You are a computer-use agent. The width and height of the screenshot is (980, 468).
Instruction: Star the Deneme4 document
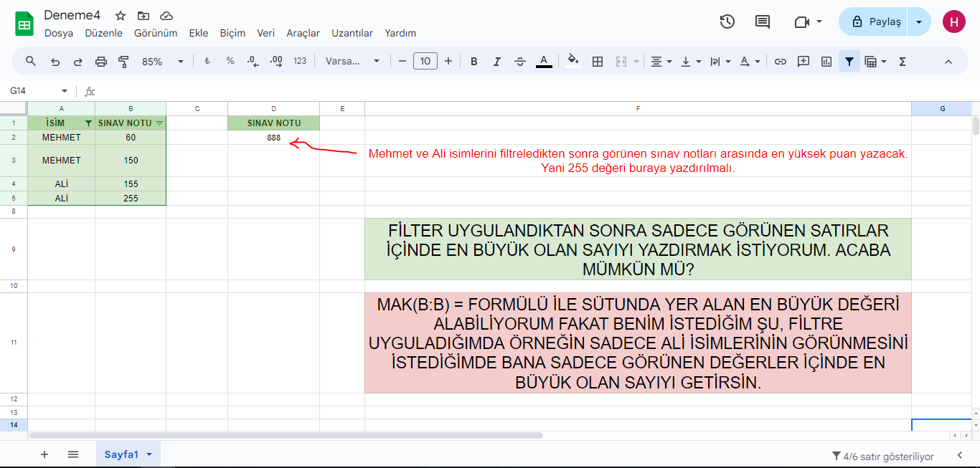click(x=121, y=15)
